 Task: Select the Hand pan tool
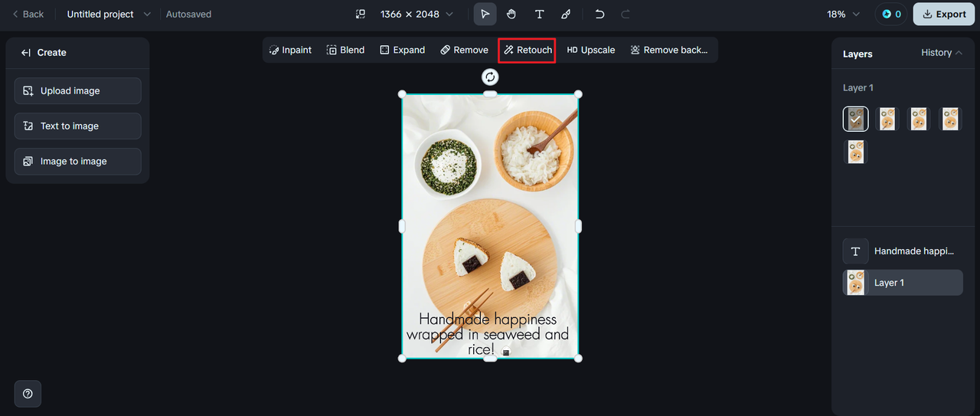click(x=511, y=14)
